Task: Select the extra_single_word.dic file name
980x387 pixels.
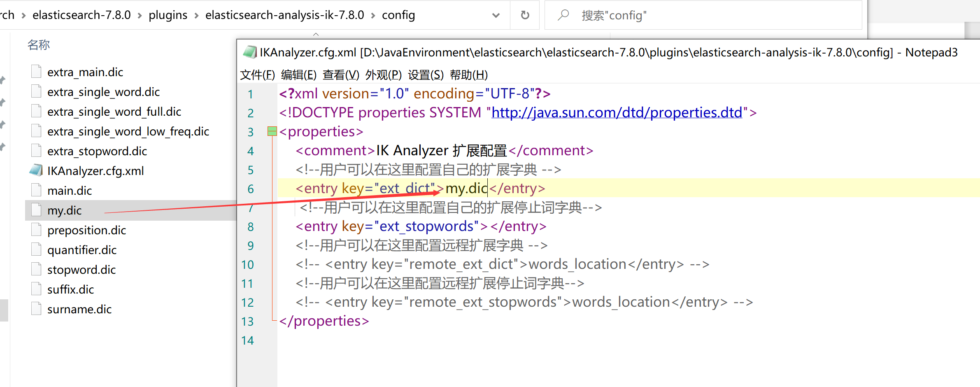Action: pyautogui.click(x=103, y=92)
